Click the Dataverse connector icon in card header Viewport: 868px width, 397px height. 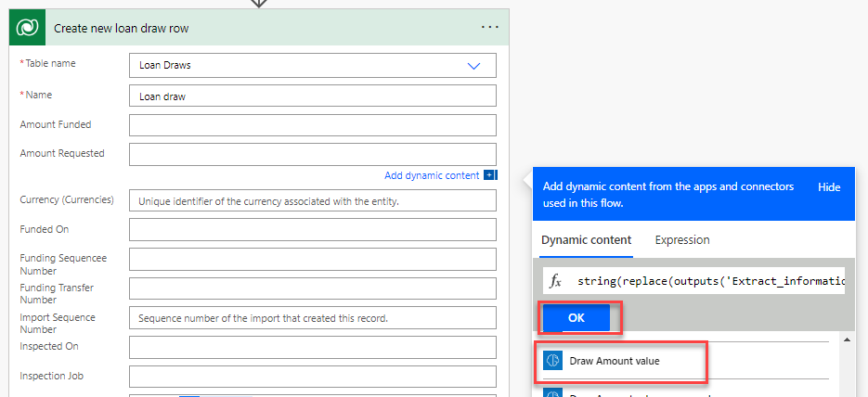[27, 28]
